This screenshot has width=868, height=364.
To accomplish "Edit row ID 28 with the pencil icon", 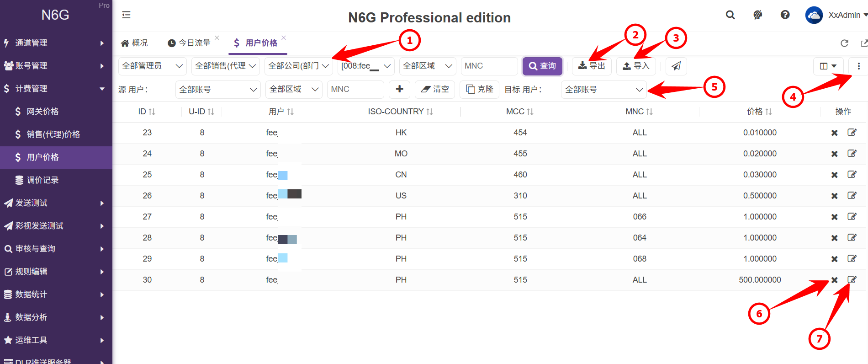I will pos(852,237).
